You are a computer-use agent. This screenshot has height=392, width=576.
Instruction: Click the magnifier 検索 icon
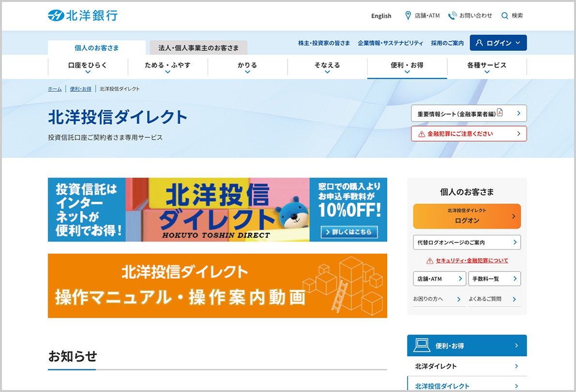505,15
